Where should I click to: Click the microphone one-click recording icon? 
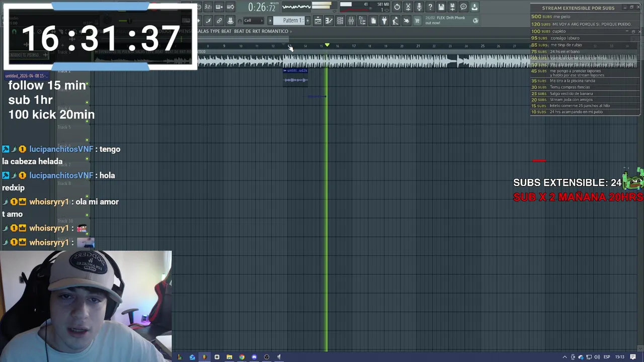click(x=419, y=7)
